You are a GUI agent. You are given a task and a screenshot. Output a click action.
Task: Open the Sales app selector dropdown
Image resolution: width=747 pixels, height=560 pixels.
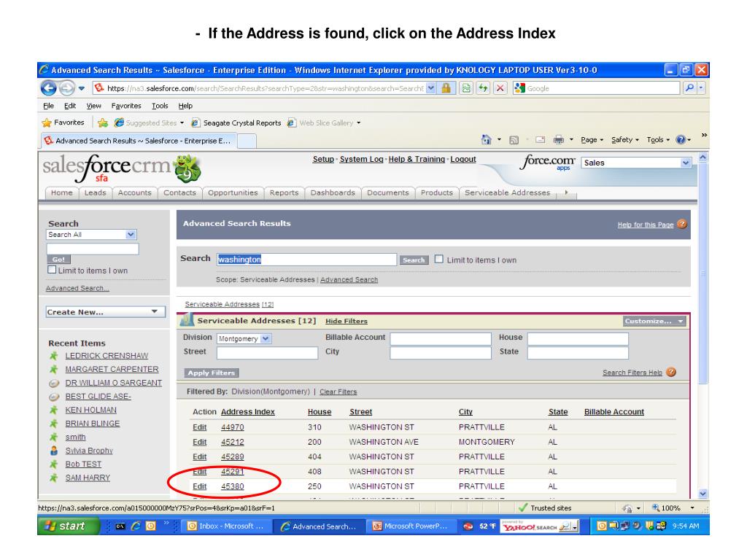pyautogui.click(x=636, y=163)
